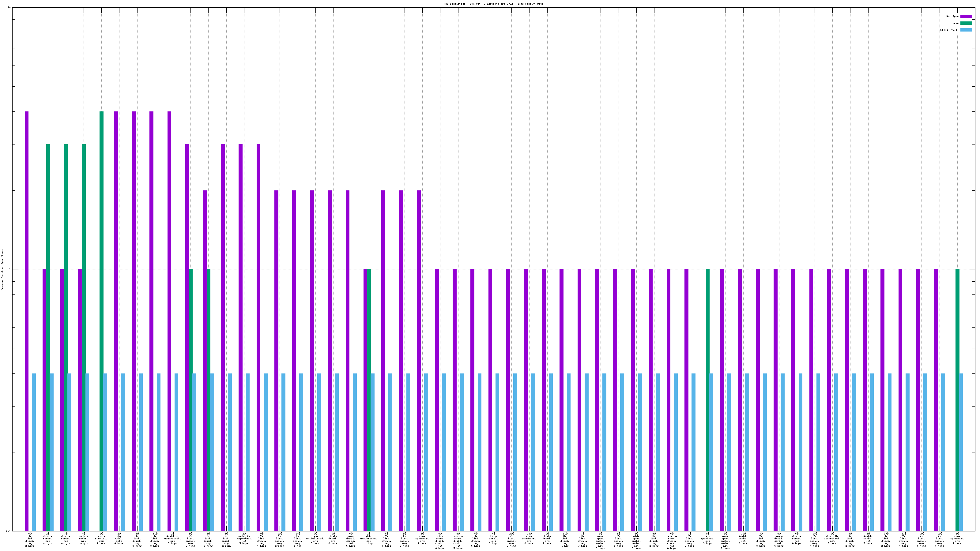Click the psbl.surriel.com 4 hops axis label
The width and height of the screenshot is (980, 551).
tap(101, 539)
